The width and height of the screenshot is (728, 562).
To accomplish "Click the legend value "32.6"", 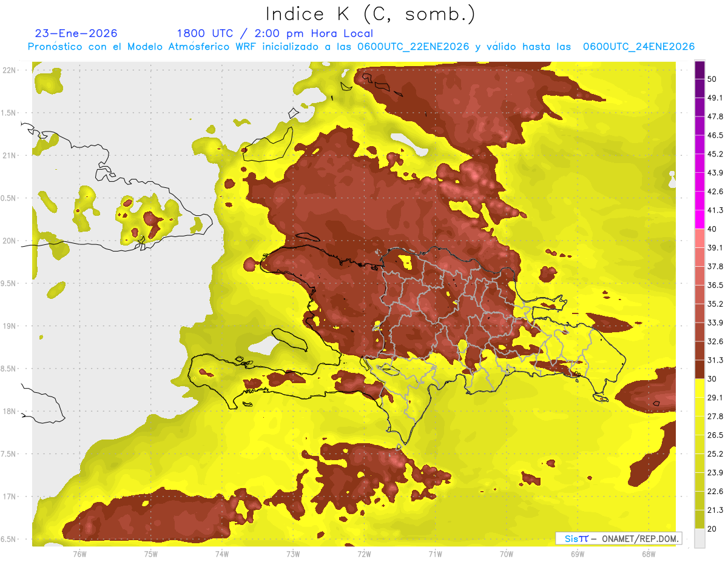I will 715,341.
